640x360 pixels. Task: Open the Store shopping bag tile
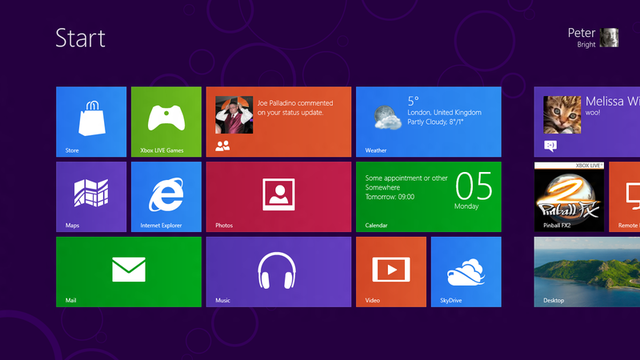(x=91, y=122)
